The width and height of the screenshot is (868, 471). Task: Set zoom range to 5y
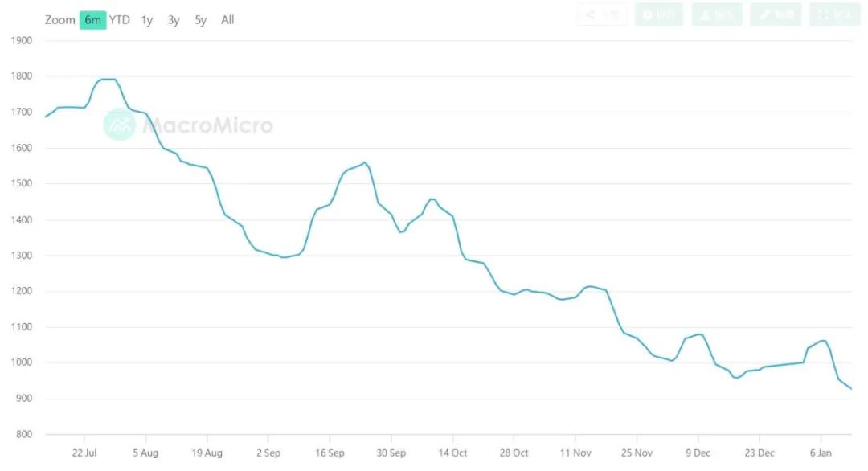200,20
